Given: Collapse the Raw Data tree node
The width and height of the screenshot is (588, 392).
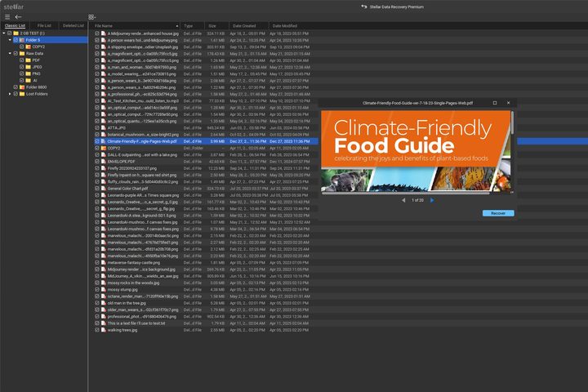Looking at the screenshot, I should pos(10,53).
